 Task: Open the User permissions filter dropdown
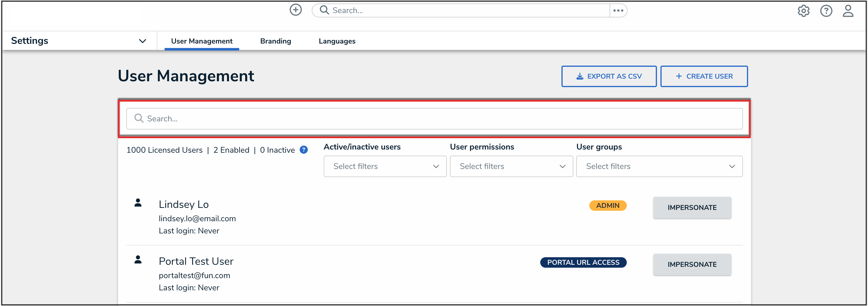(511, 166)
